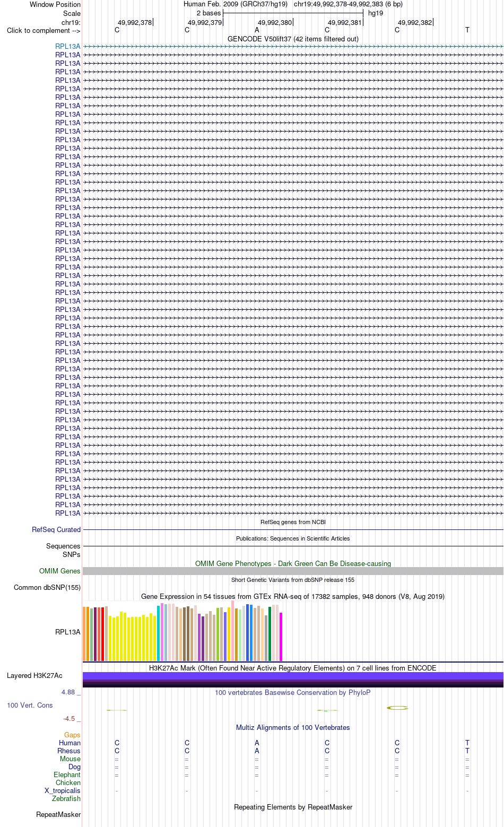Click the 100 vertebrates PhyloP conservation title
Screen dimensions: 504x827
tap(293, 692)
